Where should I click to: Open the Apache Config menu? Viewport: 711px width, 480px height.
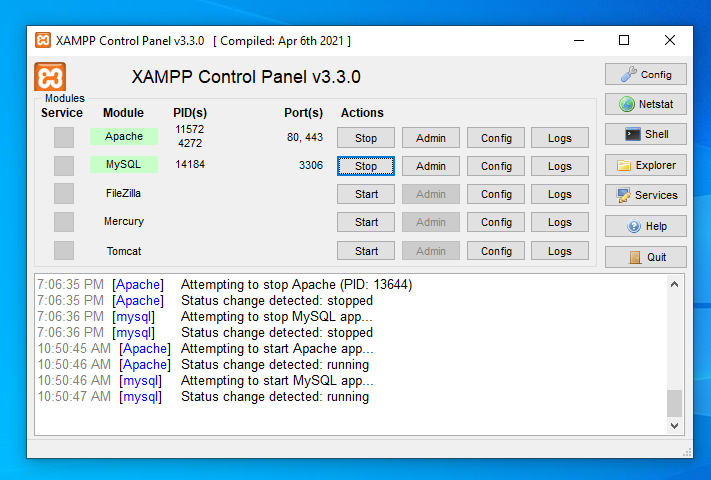[496, 138]
